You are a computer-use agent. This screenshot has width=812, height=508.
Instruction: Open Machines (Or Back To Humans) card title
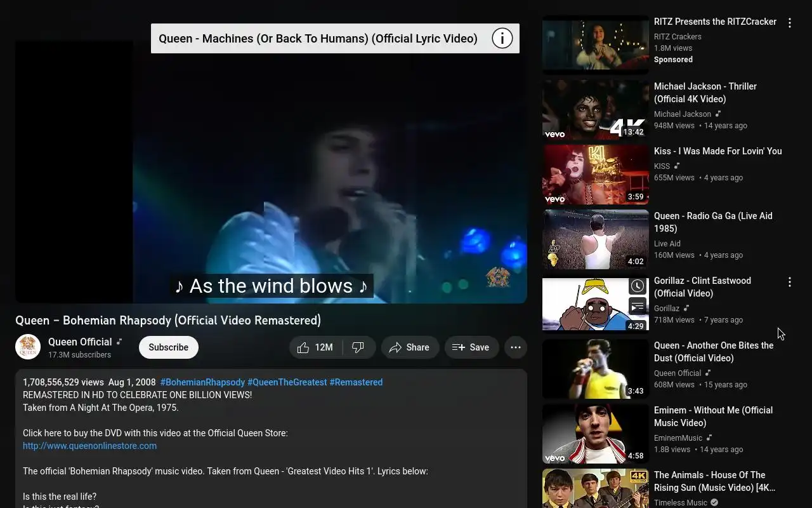(318, 39)
